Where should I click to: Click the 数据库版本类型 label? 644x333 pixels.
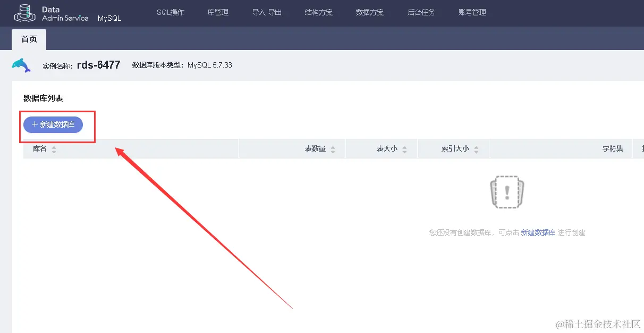[x=158, y=65]
